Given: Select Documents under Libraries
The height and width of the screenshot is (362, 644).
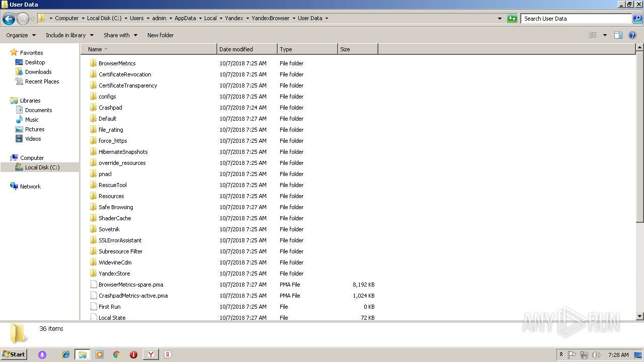Looking at the screenshot, I should point(39,110).
